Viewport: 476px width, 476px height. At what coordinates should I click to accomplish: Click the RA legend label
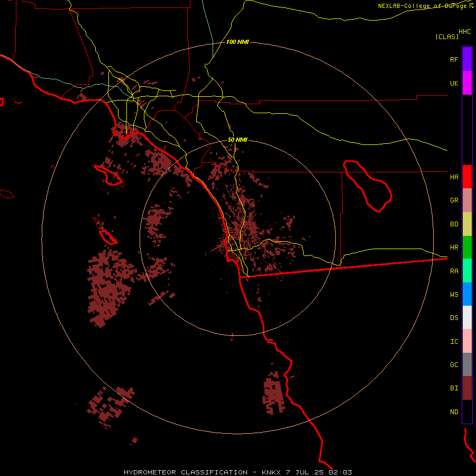pyautogui.click(x=454, y=271)
